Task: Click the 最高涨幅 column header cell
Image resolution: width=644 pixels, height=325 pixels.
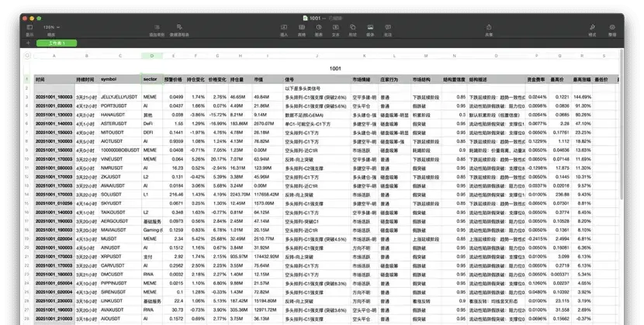Action: point(582,79)
